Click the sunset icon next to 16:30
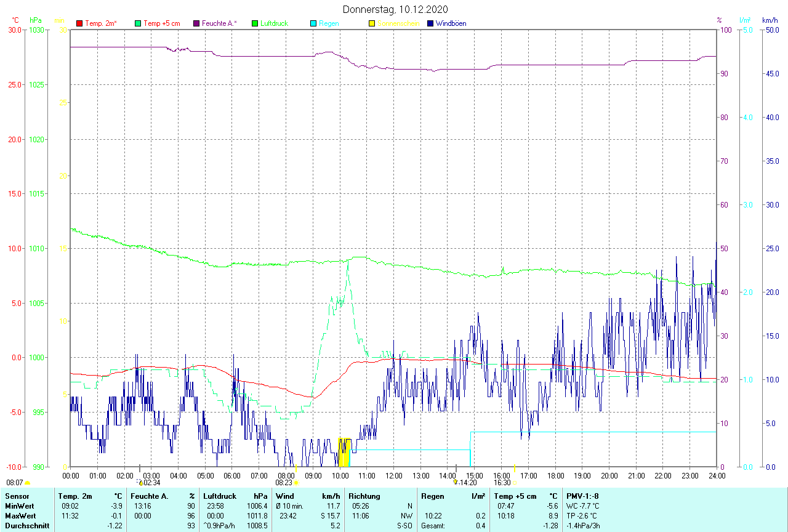 coord(515,483)
